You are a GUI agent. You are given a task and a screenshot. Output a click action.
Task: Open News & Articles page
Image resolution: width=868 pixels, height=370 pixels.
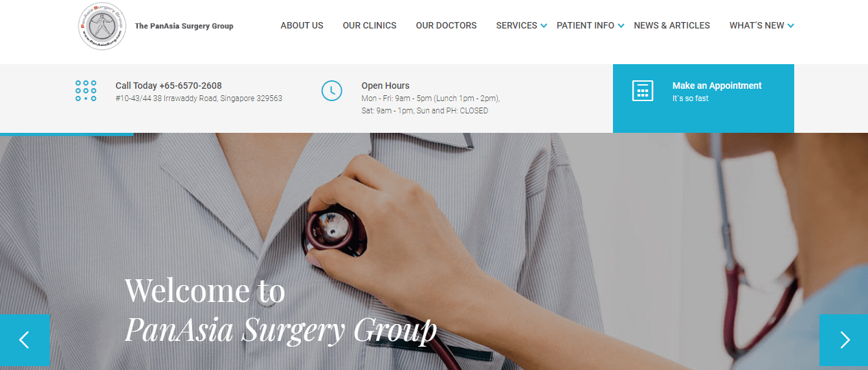click(x=672, y=25)
